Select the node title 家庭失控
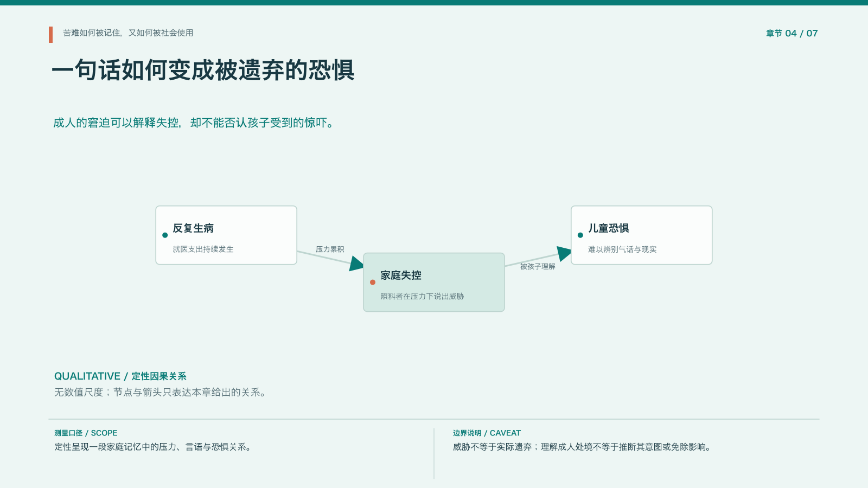868x488 pixels. coord(401,275)
